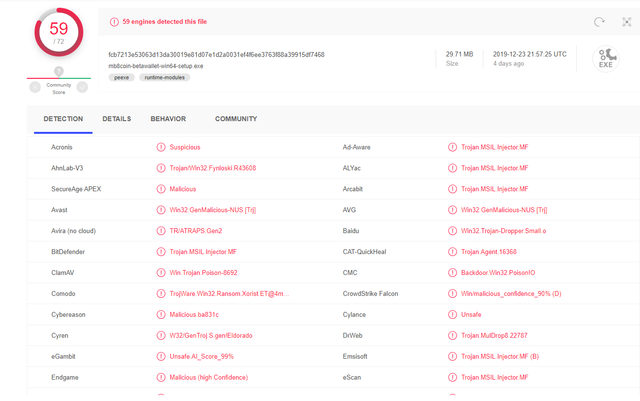Click warning icon in the Arcabit row
Image resolution: width=640 pixels, height=401 pixels.
[x=452, y=189]
